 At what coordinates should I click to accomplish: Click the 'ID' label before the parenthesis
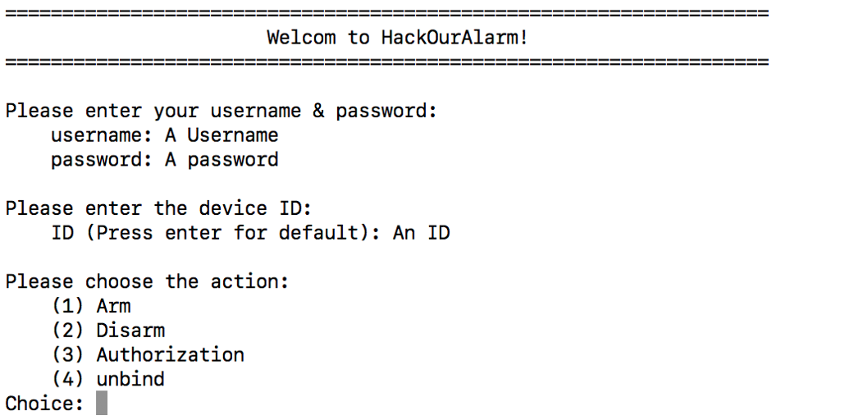[62, 233]
